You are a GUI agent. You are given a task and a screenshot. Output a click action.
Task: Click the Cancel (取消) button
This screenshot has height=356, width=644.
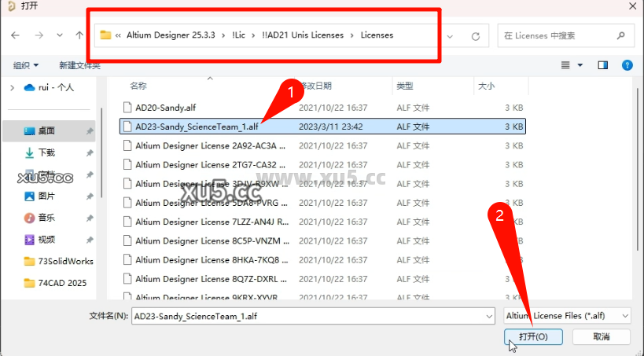coord(601,336)
